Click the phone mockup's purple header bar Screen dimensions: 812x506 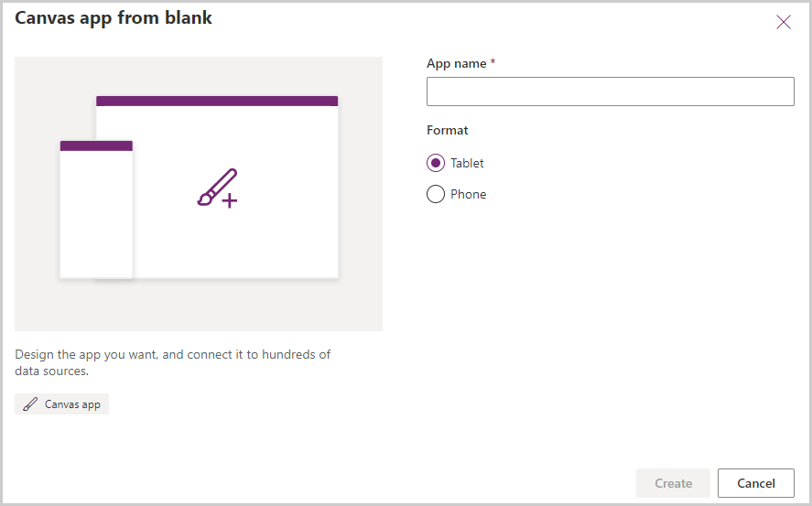96,145
